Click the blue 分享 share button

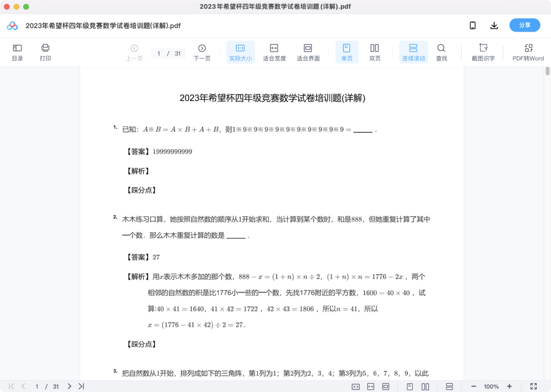(524, 26)
